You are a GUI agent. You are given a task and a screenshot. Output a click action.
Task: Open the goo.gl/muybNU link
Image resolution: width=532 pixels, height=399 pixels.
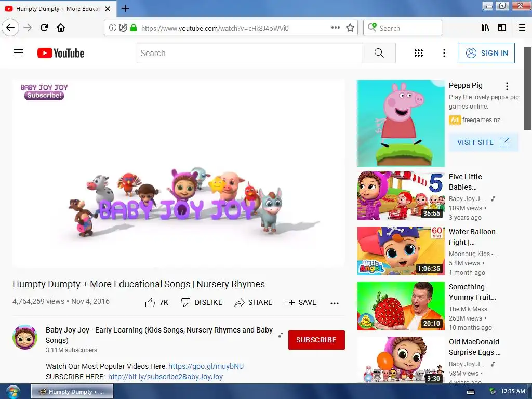click(x=206, y=366)
